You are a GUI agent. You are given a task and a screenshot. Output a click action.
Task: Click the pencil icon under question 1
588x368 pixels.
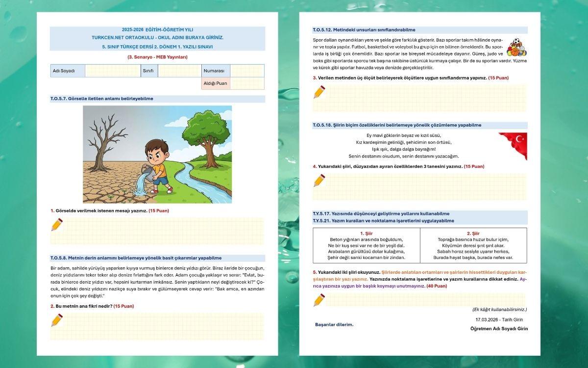click(57, 225)
